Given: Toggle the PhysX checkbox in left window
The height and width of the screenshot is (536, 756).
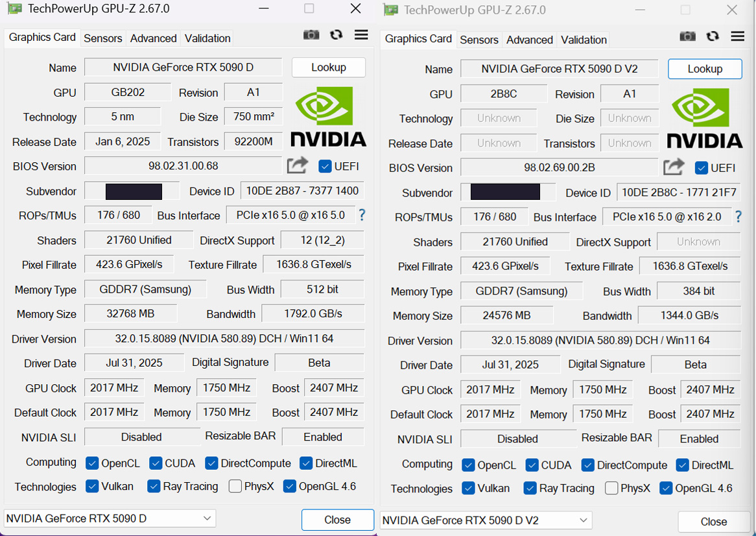Looking at the screenshot, I should pos(235,486).
